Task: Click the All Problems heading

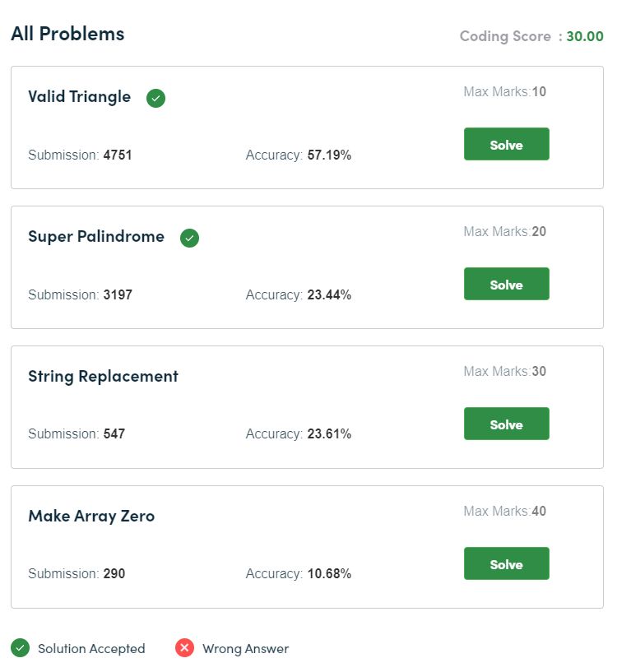Action: pos(67,34)
